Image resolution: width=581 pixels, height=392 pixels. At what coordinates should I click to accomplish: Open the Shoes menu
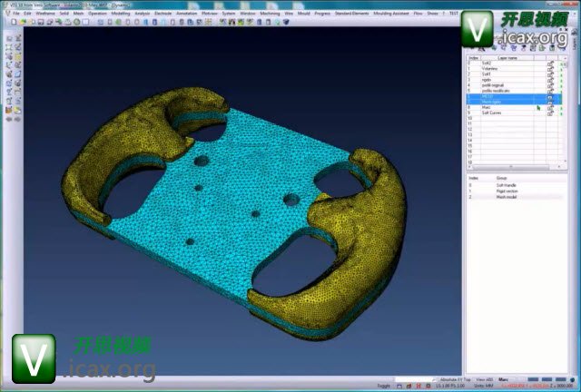(x=432, y=14)
